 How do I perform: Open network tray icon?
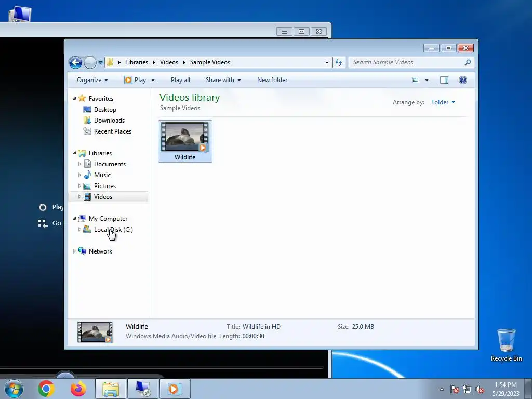(467, 389)
